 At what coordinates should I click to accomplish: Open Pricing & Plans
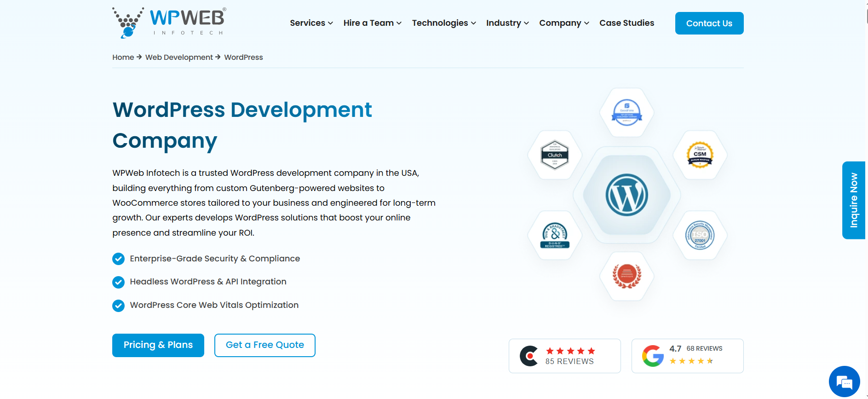coord(158,345)
